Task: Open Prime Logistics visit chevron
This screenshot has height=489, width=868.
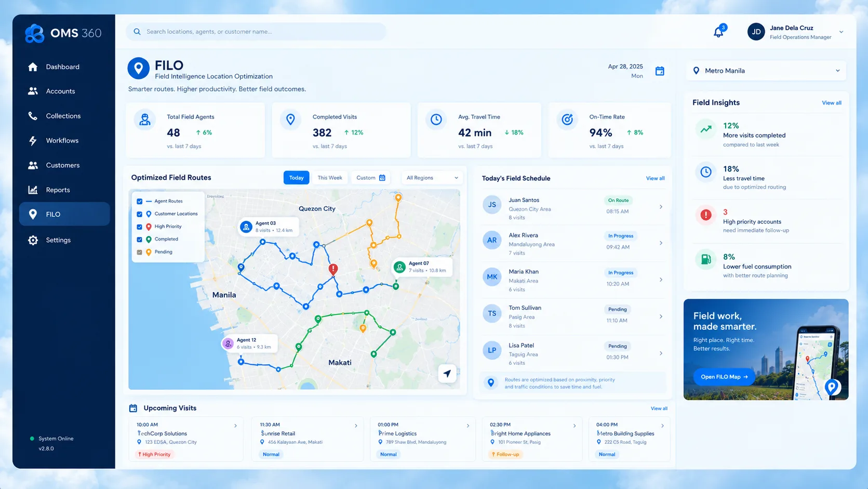Action: click(x=468, y=426)
